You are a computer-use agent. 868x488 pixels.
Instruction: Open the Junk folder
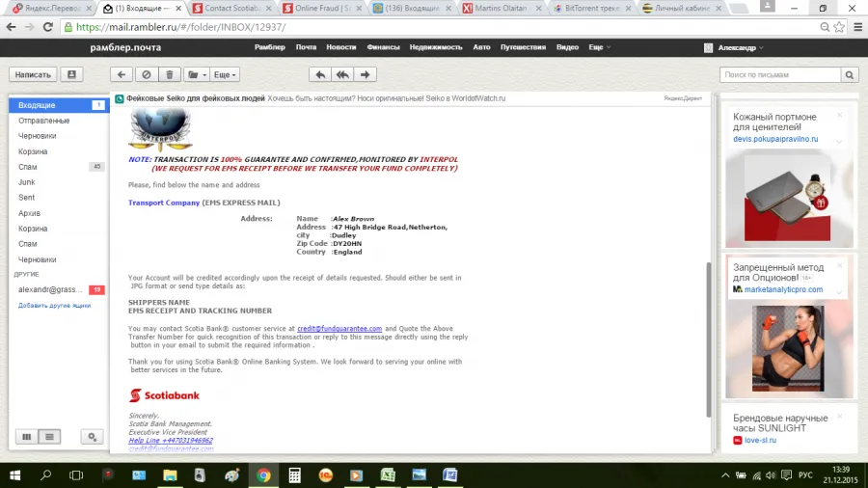[27, 182]
